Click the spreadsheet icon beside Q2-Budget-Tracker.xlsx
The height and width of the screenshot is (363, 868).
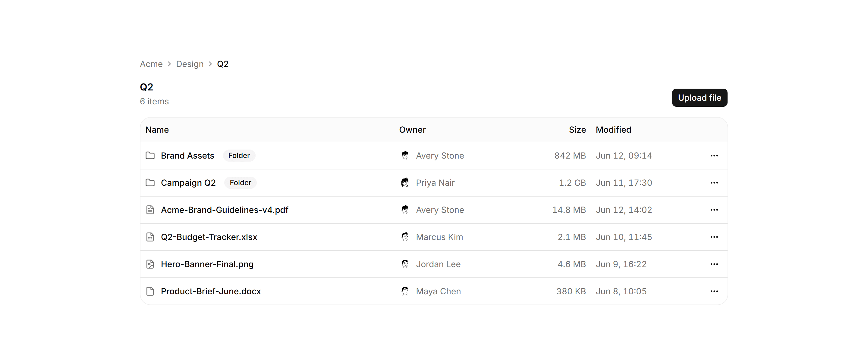150,237
